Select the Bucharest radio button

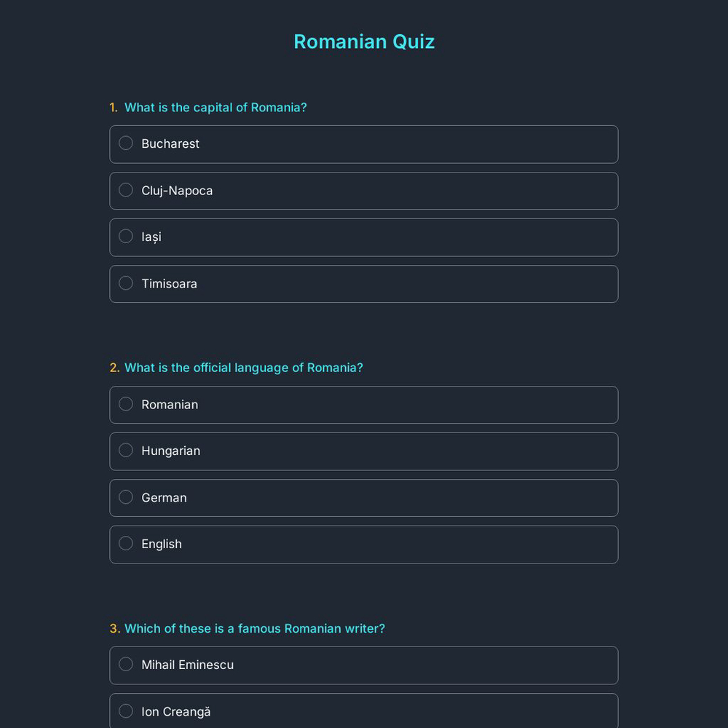point(125,143)
